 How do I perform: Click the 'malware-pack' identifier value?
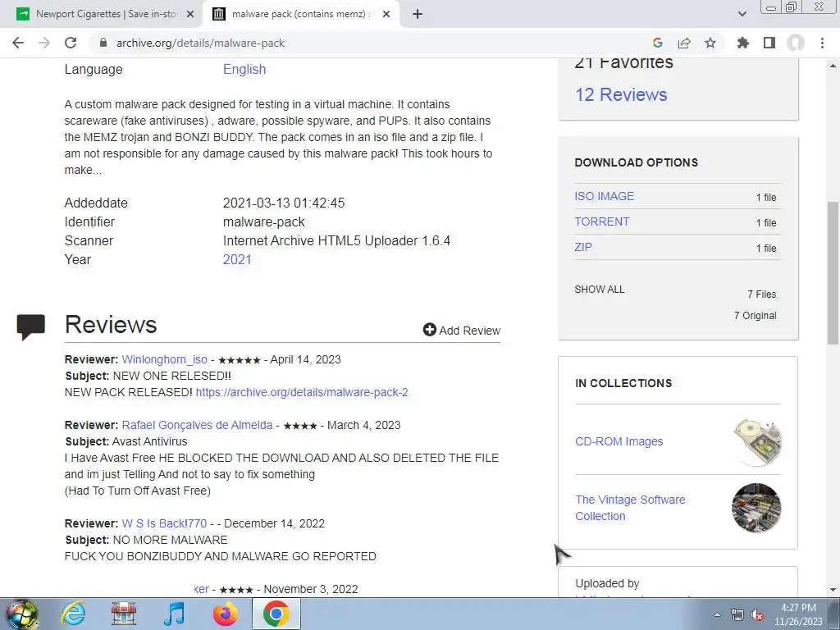tap(263, 221)
